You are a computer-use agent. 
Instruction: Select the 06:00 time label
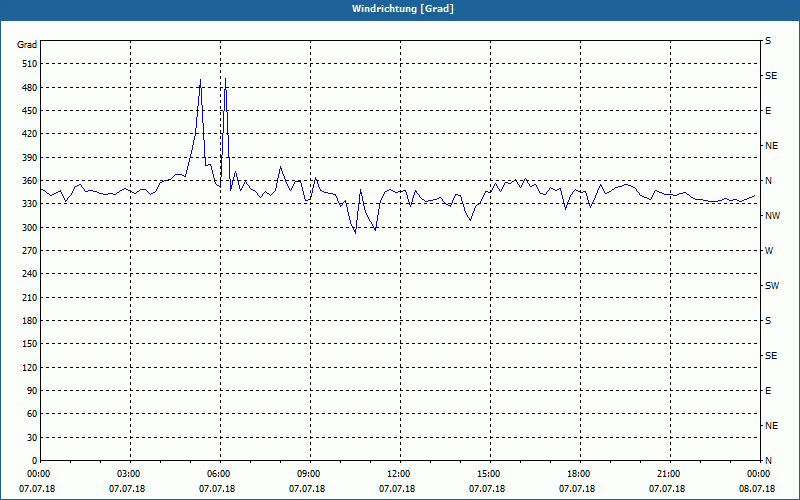point(220,474)
